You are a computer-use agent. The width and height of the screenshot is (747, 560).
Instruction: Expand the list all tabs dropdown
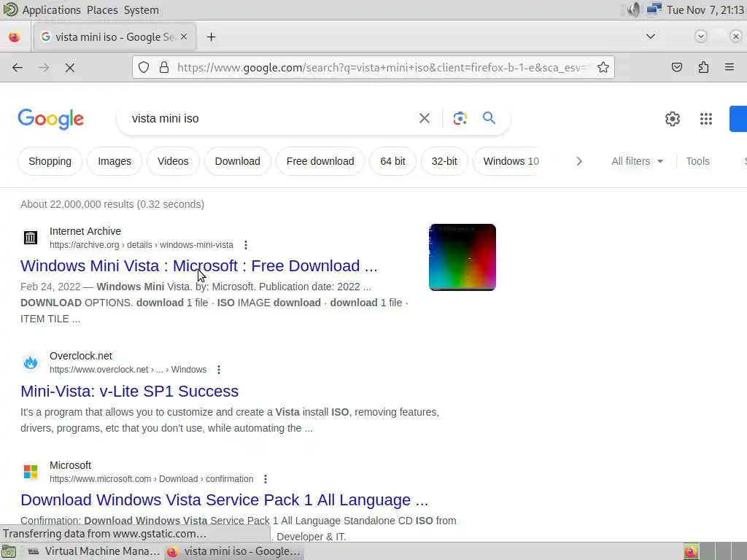pyautogui.click(x=650, y=36)
